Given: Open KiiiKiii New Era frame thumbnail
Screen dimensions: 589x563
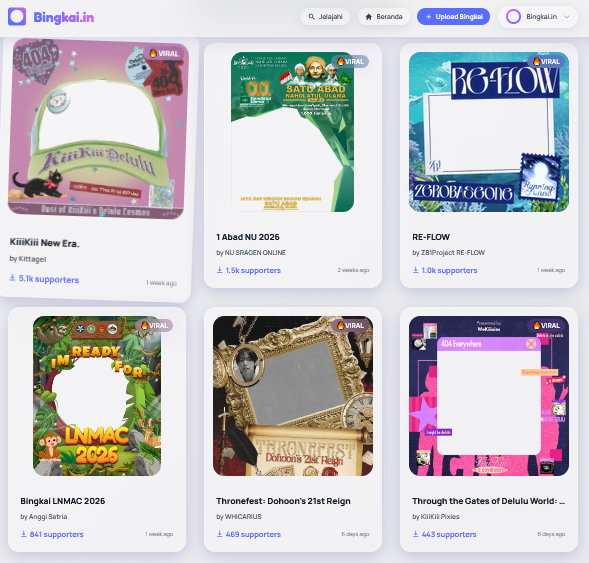Looking at the screenshot, I should (x=98, y=128).
